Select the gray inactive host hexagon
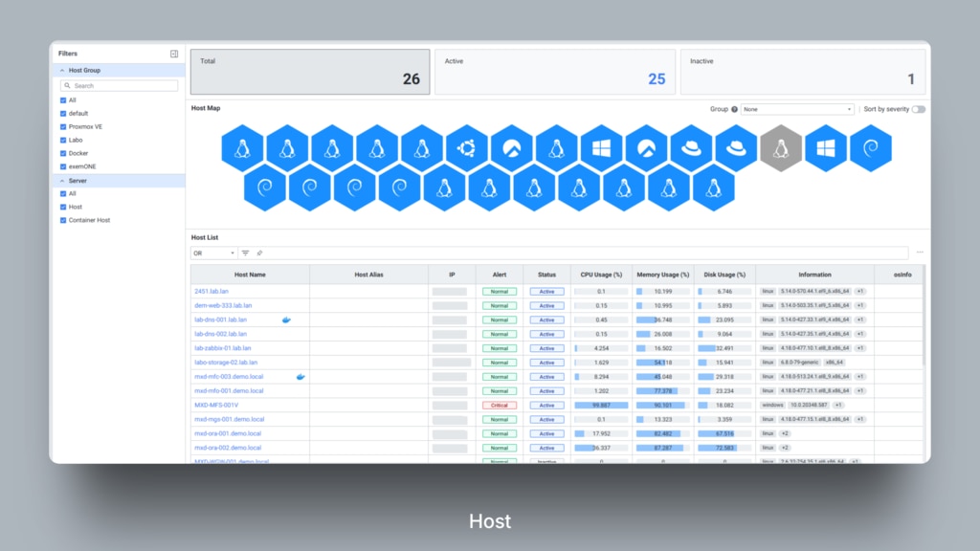 coord(781,148)
